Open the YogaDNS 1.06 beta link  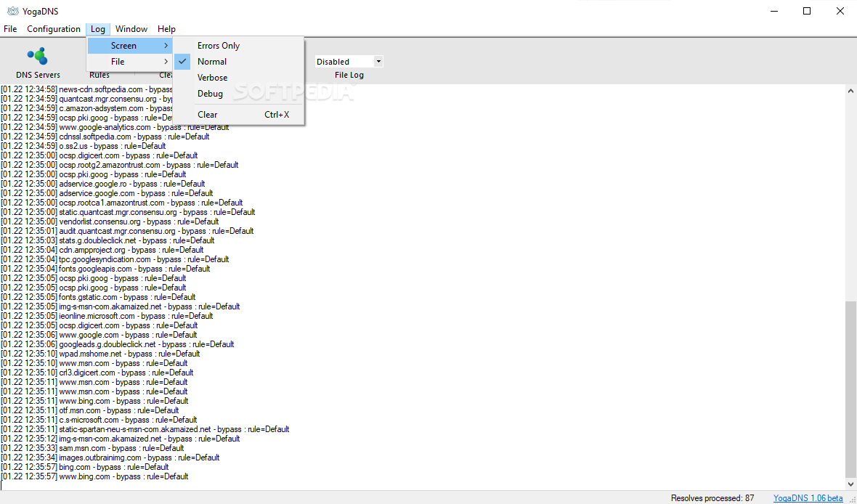click(808, 497)
